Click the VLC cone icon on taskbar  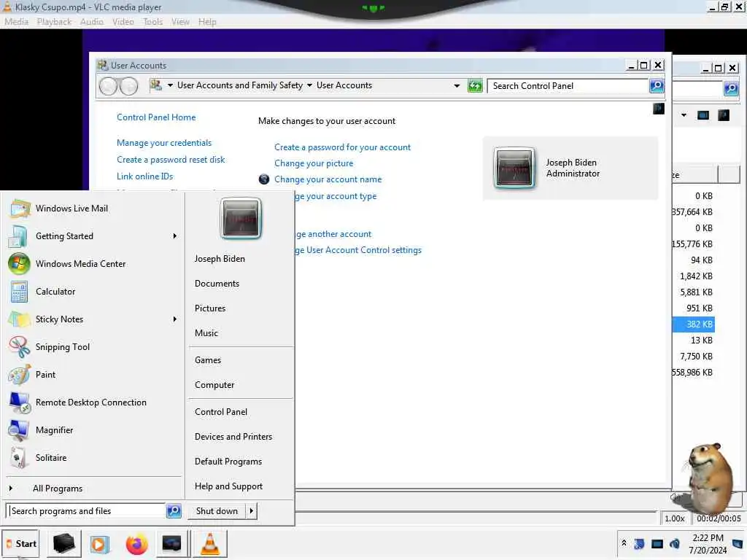point(210,544)
